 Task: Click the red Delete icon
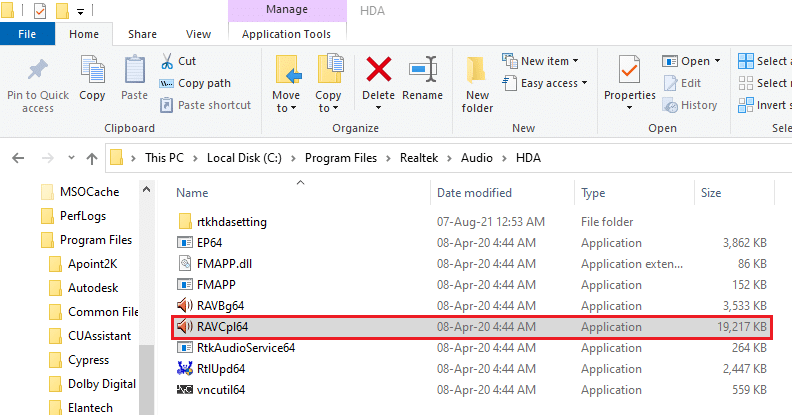(378, 72)
